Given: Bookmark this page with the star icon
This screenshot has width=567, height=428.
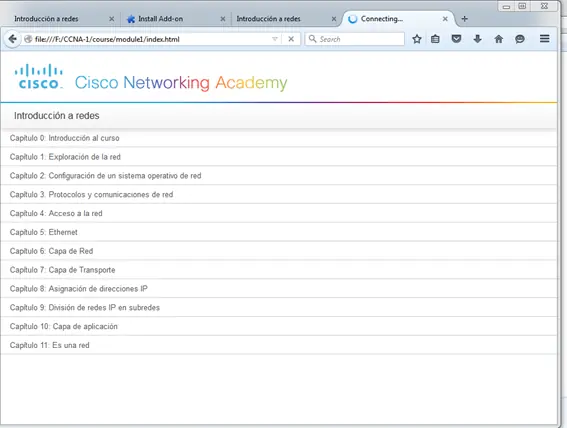Looking at the screenshot, I should (x=417, y=39).
